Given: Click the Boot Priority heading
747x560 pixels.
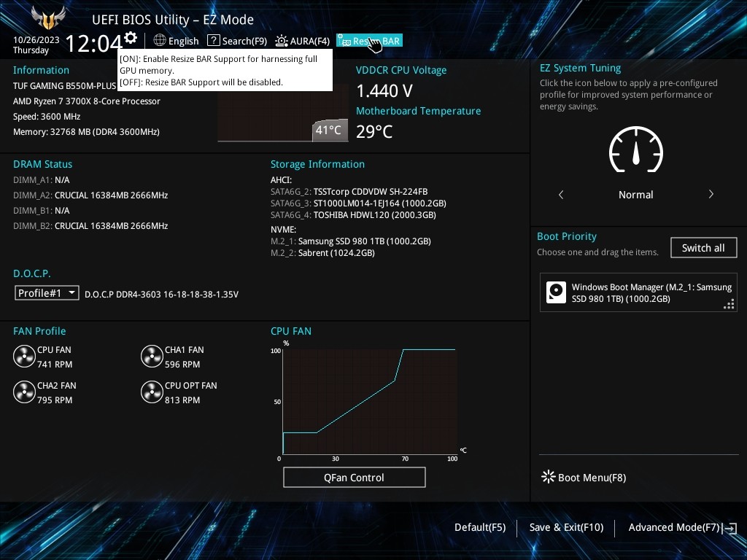Looking at the screenshot, I should click(x=567, y=237).
